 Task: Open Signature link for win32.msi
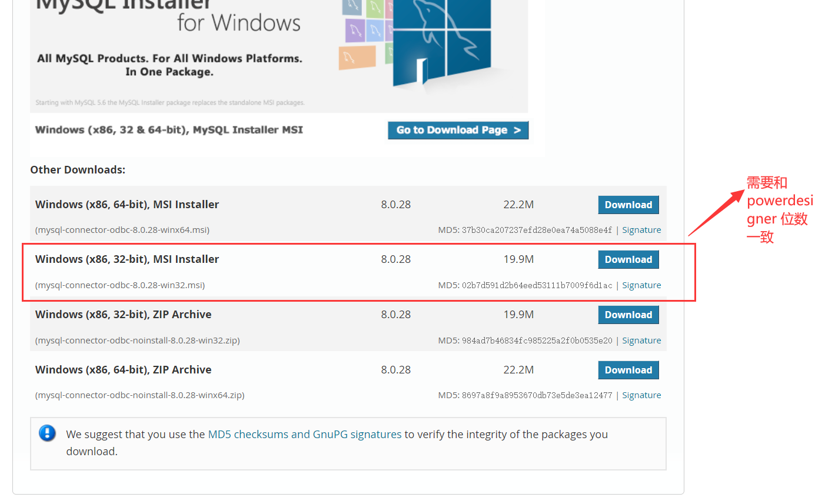pos(641,285)
